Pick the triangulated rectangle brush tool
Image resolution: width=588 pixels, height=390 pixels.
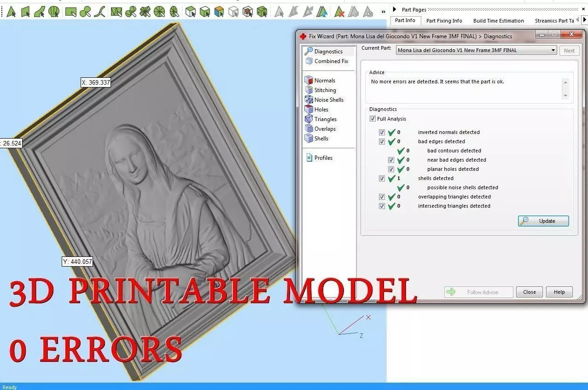(x=116, y=12)
